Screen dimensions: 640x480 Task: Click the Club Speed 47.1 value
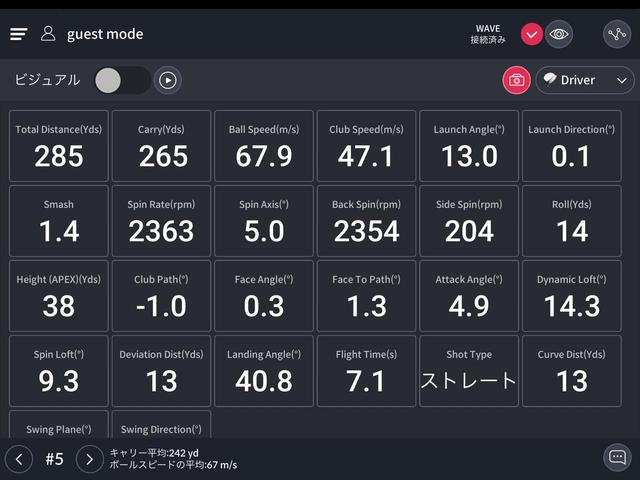click(366, 156)
